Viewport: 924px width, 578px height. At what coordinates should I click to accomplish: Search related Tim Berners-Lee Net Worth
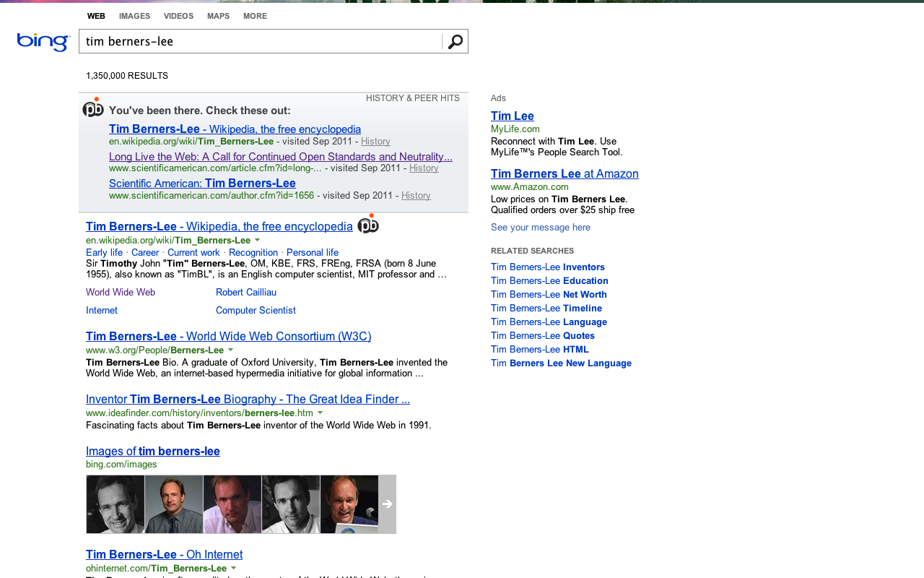coord(549,295)
